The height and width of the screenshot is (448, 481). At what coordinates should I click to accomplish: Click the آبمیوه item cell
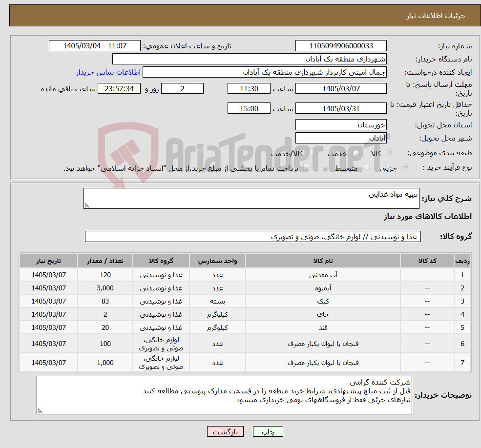[x=323, y=288]
